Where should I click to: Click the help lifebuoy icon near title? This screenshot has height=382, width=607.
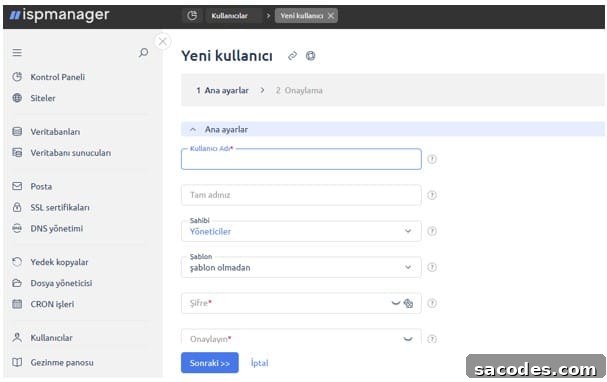[x=310, y=56]
